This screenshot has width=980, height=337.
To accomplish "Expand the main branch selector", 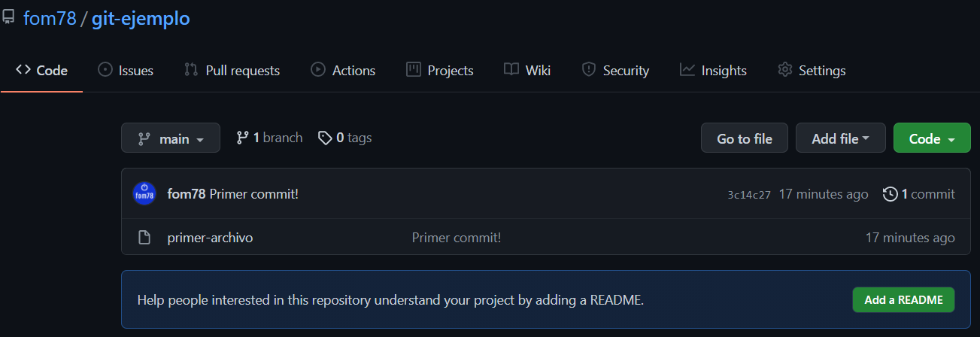I will [171, 138].
